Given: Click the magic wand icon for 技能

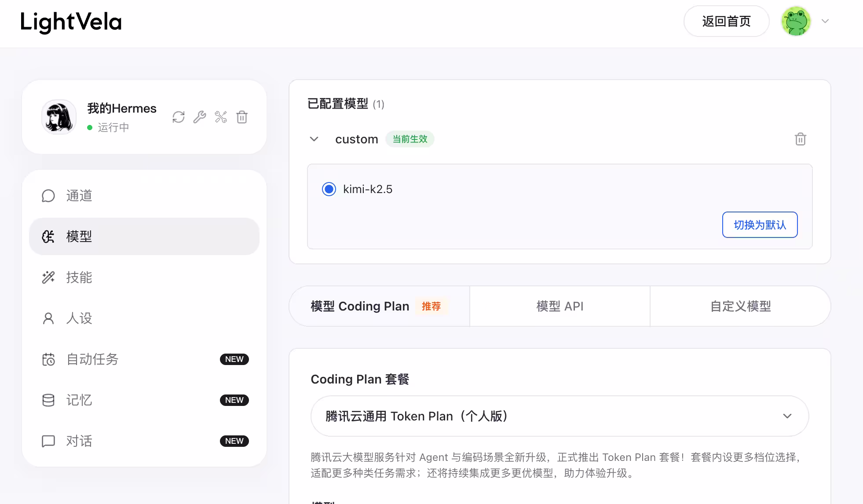Looking at the screenshot, I should (x=48, y=278).
